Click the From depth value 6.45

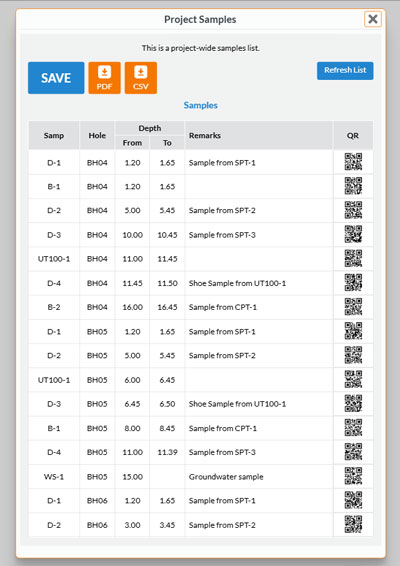132,404
